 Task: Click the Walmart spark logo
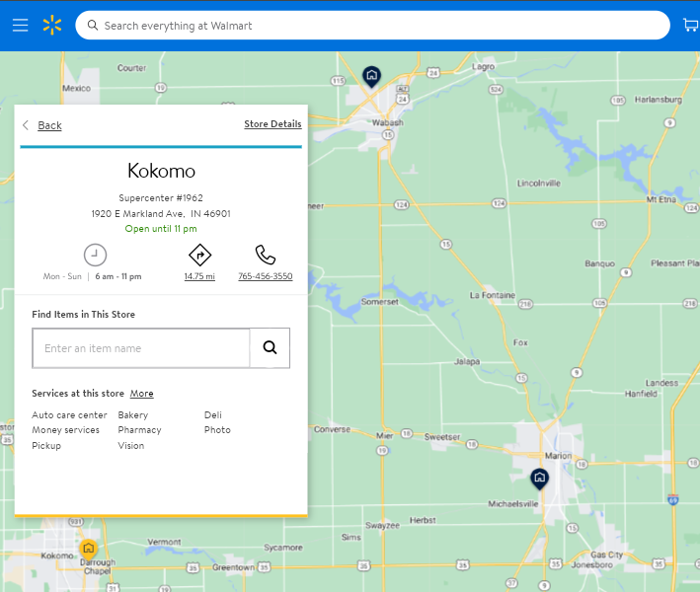pyautogui.click(x=52, y=25)
